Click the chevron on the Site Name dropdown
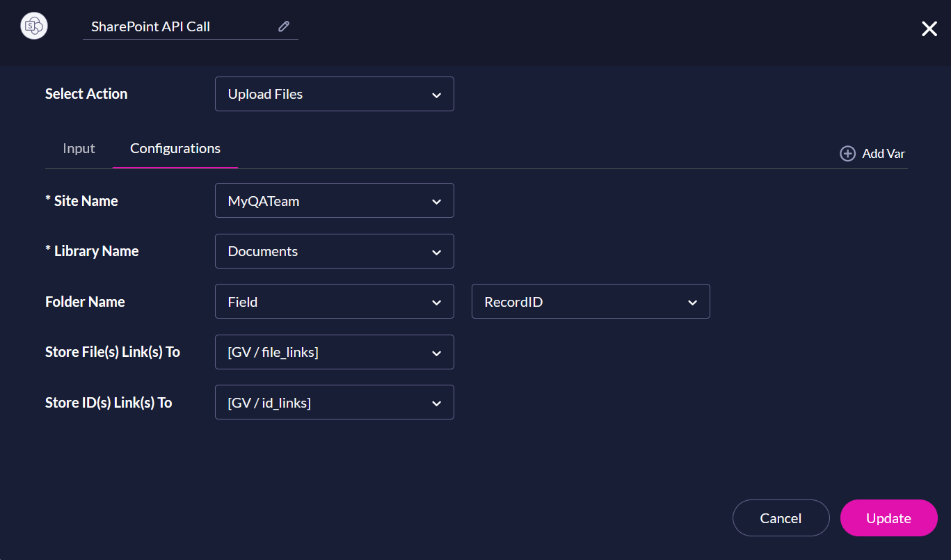The height and width of the screenshot is (560, 951). point(436,200)
